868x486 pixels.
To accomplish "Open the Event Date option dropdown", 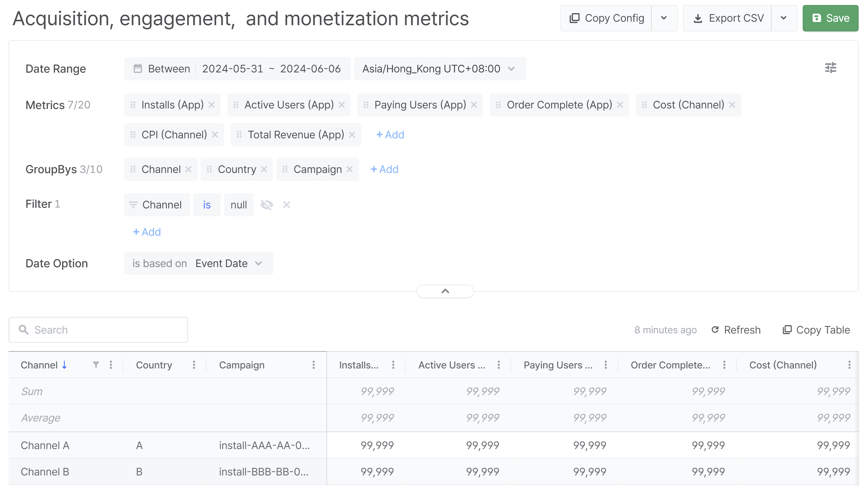I will [259, 264].
